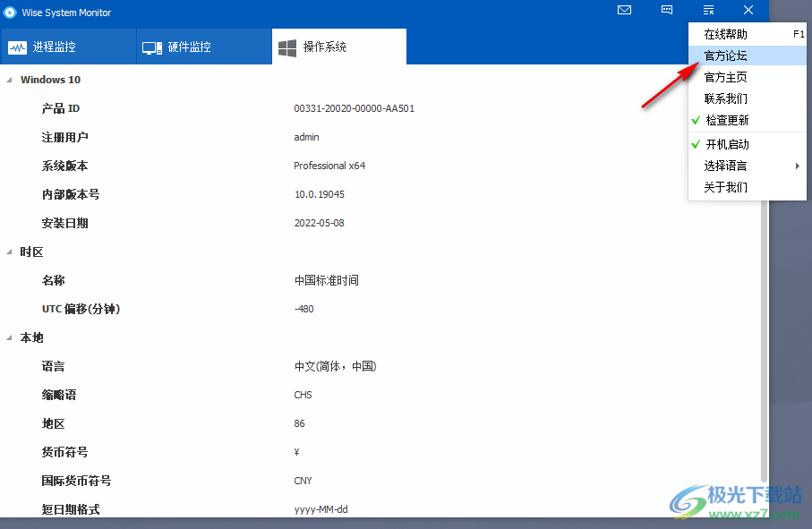Image resolution: width=812 pixels, height=529 pixels.
Task: Collapse the 本地 section
Action: click(9, 338)
